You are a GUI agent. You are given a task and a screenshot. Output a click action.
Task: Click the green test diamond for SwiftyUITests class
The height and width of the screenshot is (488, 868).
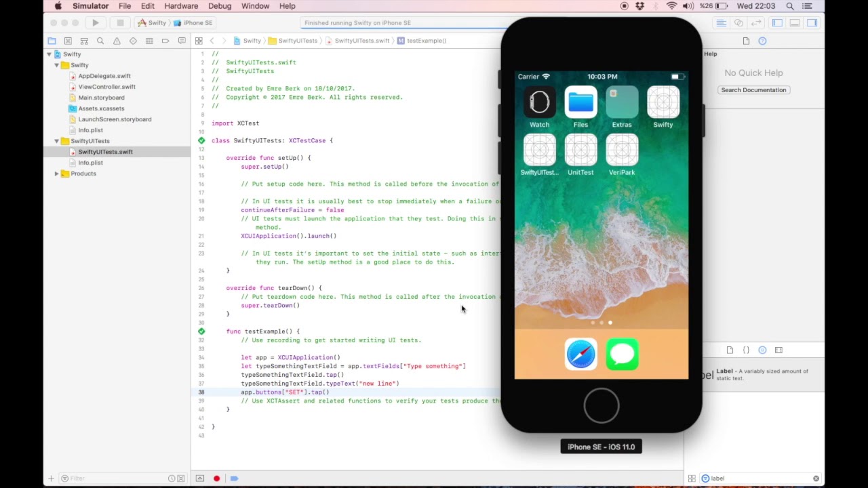pos(201,140)
